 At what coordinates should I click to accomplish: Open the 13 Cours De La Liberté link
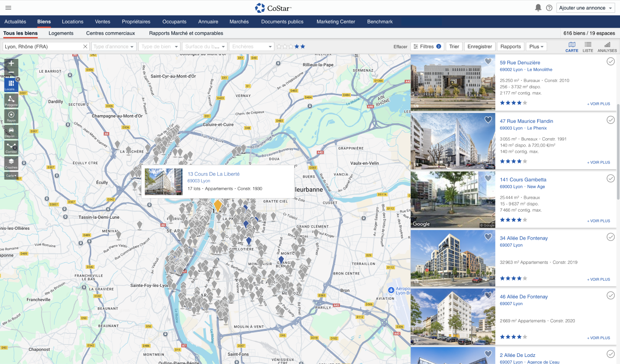[x=213, y=174]
